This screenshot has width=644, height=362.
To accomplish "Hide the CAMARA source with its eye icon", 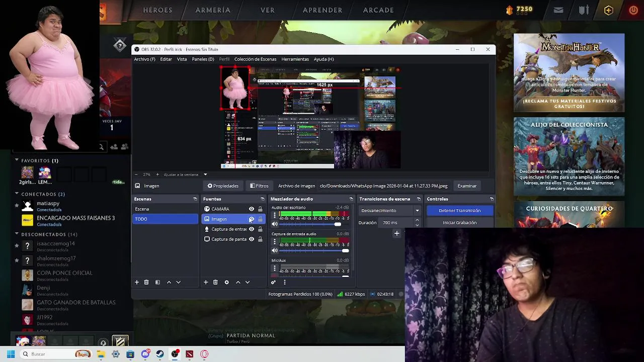I will (252, 209).
